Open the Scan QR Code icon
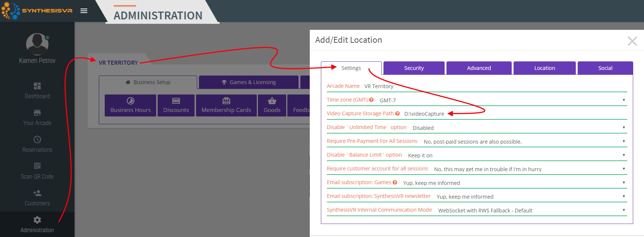Viewport: 644px width, 237px height. click(37, 166)
